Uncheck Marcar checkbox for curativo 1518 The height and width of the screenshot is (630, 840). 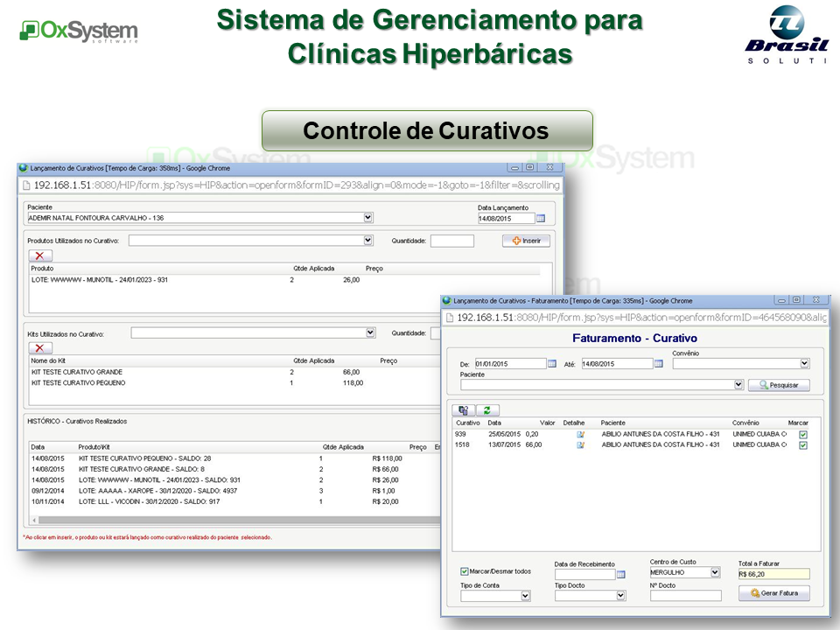click(803, 445)
